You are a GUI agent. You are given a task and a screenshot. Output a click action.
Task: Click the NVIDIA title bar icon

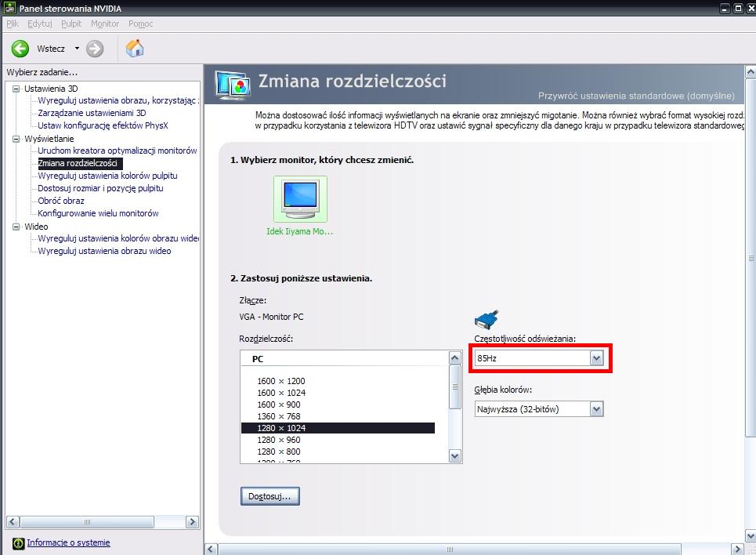[x=9, y=8]
